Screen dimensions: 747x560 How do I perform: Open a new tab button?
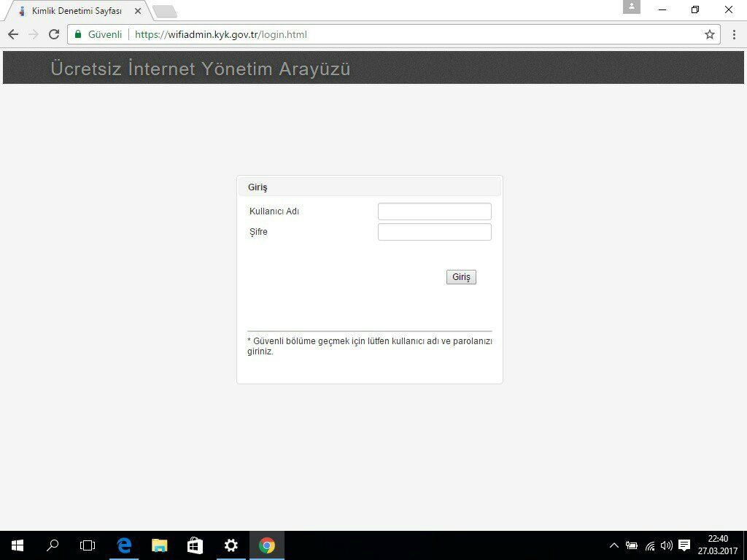click(x=166, y=12)
